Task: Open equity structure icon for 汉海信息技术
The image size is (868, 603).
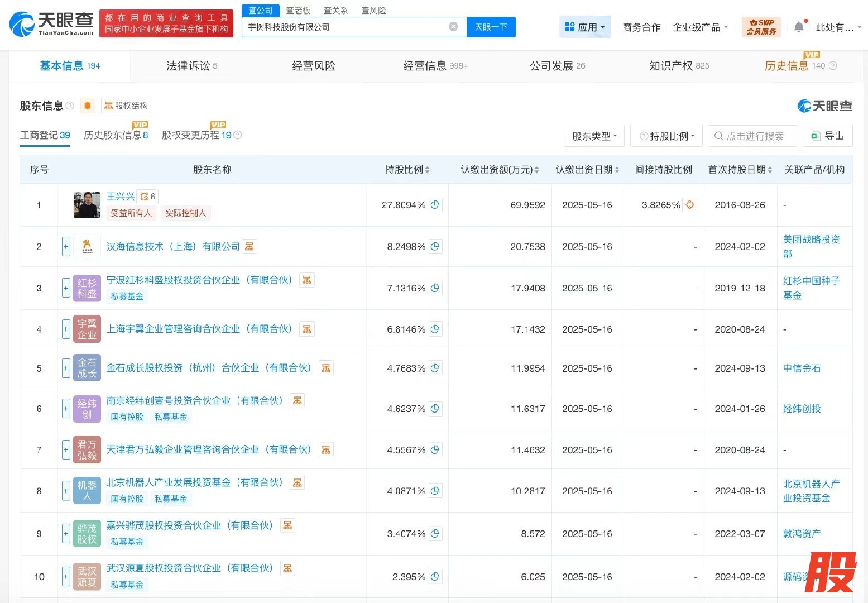Action: coord(250,246)
